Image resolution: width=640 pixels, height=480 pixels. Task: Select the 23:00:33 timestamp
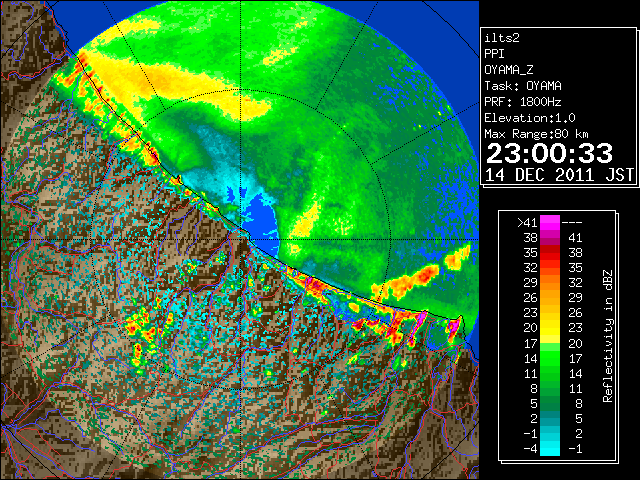click(549, 153)
